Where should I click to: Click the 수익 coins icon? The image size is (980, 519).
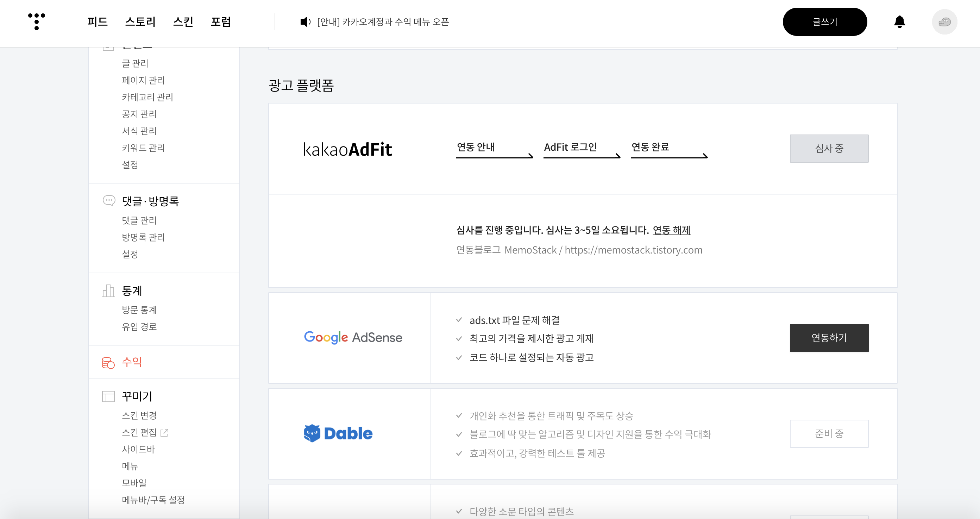(x=108, y=362)
